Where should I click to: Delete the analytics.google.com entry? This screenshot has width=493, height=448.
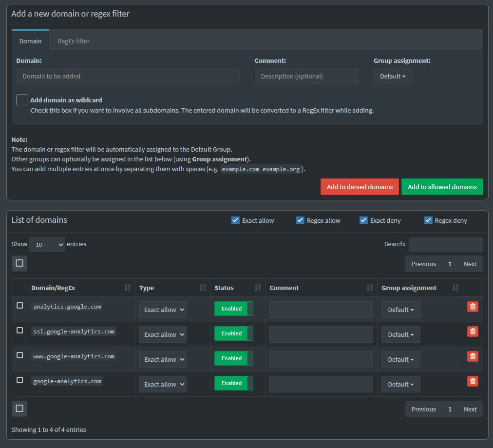click(x=472, y=307)
